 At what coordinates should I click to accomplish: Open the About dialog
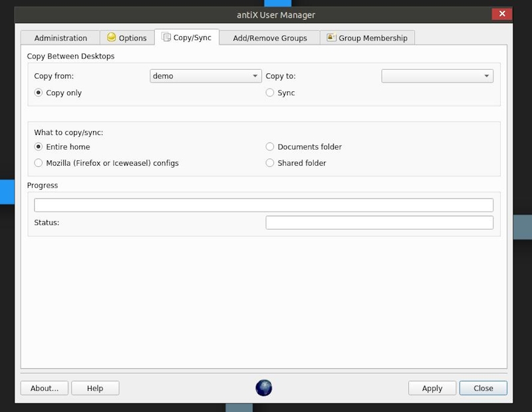45,388
